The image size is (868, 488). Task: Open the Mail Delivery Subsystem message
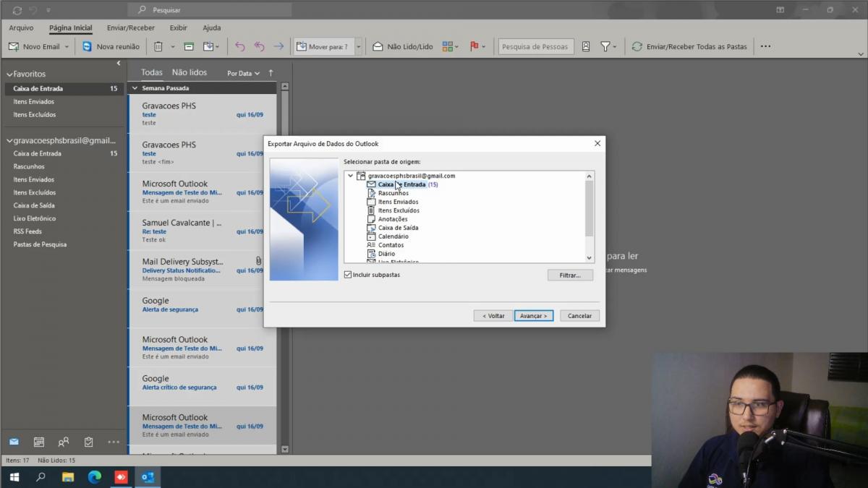pyautogui.click(x=202, y=270)
